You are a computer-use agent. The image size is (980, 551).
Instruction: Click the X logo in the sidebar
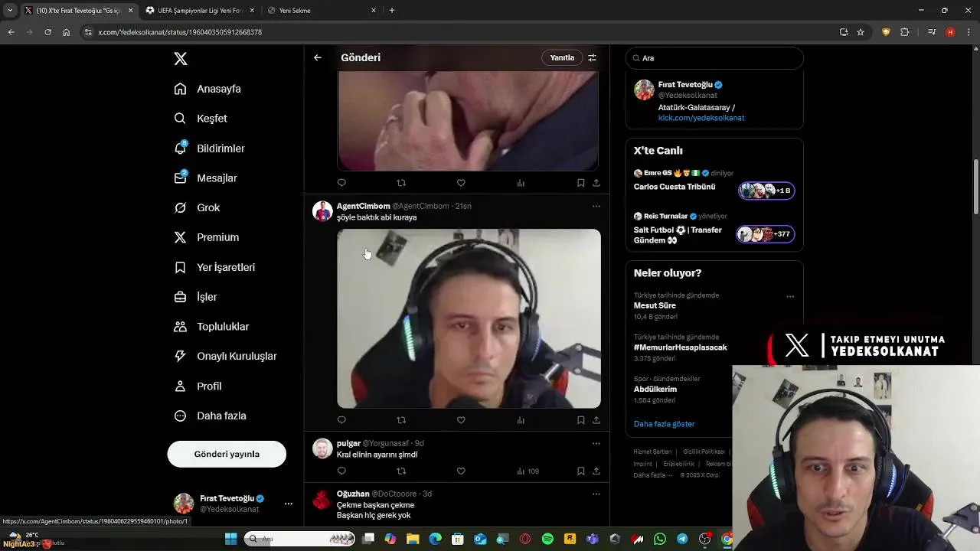pyautogui.click(x=181, y=59)
